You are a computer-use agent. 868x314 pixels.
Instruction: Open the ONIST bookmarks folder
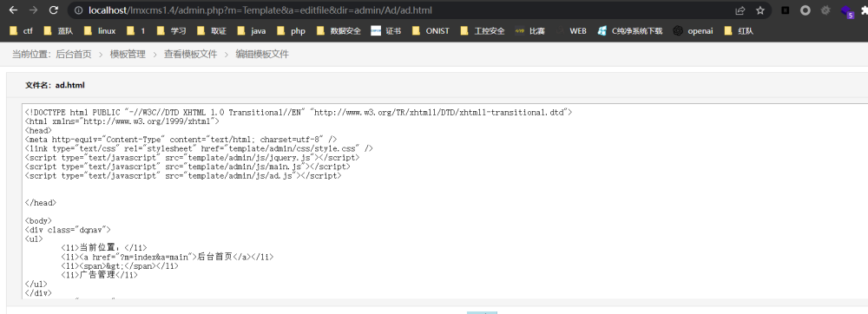pyautogui.click(x=431, y=31)
